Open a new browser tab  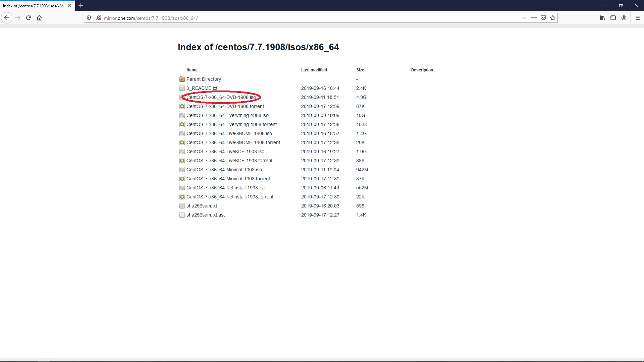[x=81, y=5]
